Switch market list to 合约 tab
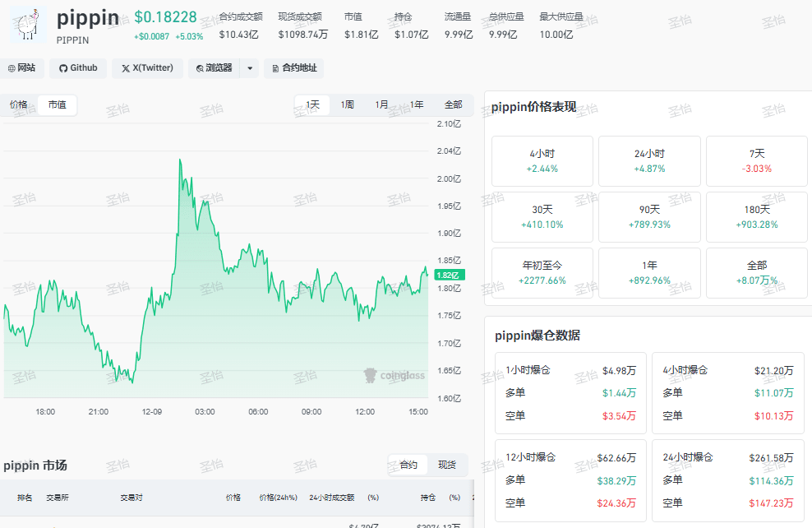This screenshot has width=812, height=528. pos(408,465)
